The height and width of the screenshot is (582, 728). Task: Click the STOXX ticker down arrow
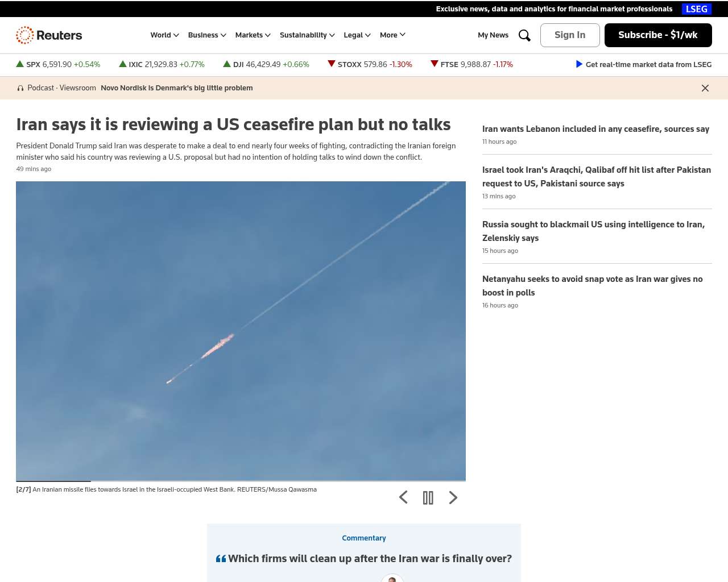coord(332,64)
